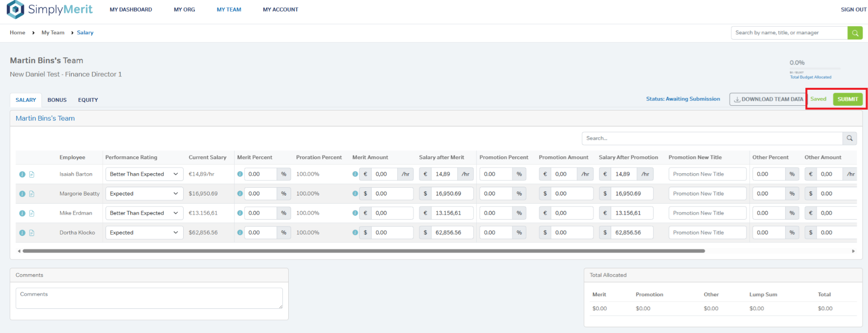868x333 pixels.
Task: Click Mike Erdman's Promotion New Title field
Action: [x=707, y=213]
